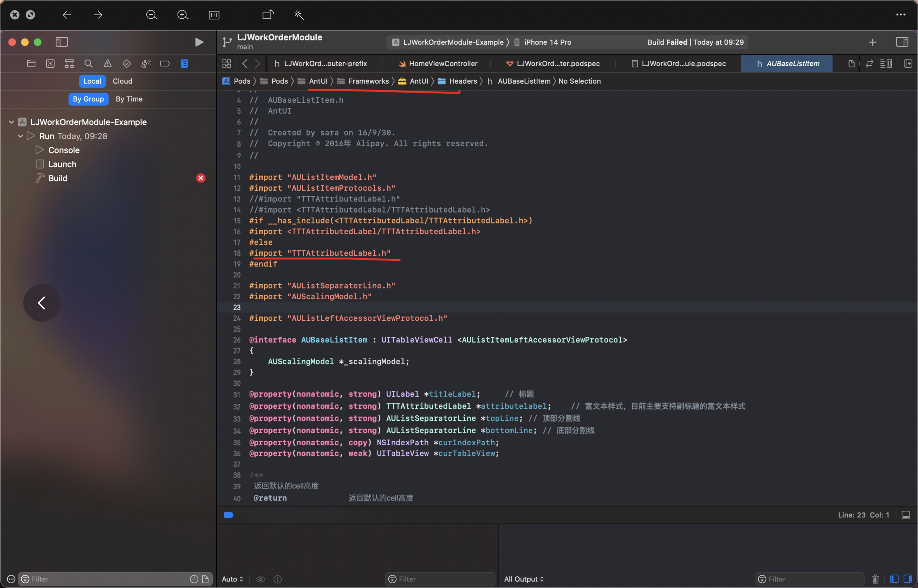The height and width of the screenshot is (588, 918).
Task: Select the Local reports tab
Action: pos(92,81)
